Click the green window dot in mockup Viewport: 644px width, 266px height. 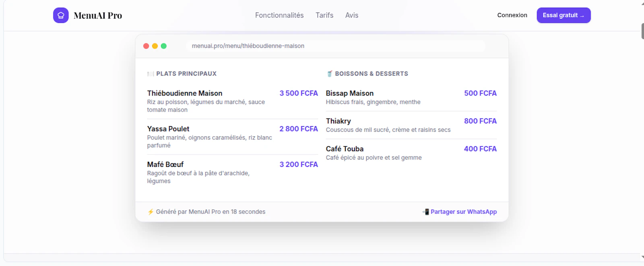164,46
